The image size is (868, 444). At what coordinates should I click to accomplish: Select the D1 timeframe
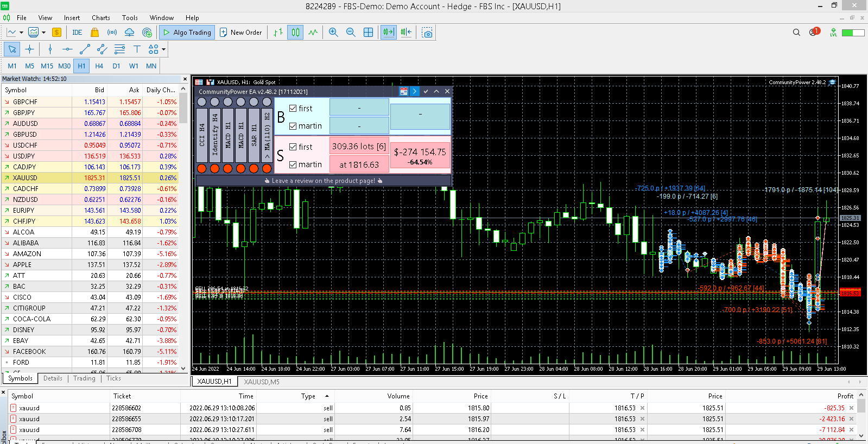[x=116, y=66]
